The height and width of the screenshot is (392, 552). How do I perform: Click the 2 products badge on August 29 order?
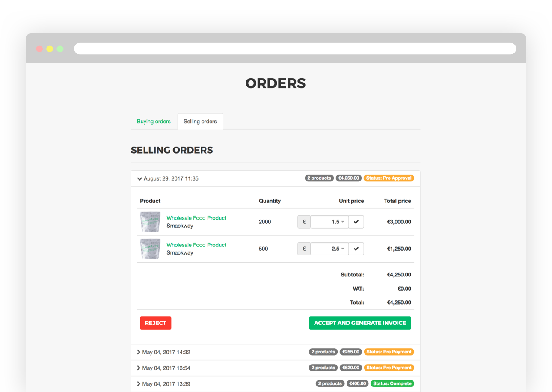pos(319,178)
